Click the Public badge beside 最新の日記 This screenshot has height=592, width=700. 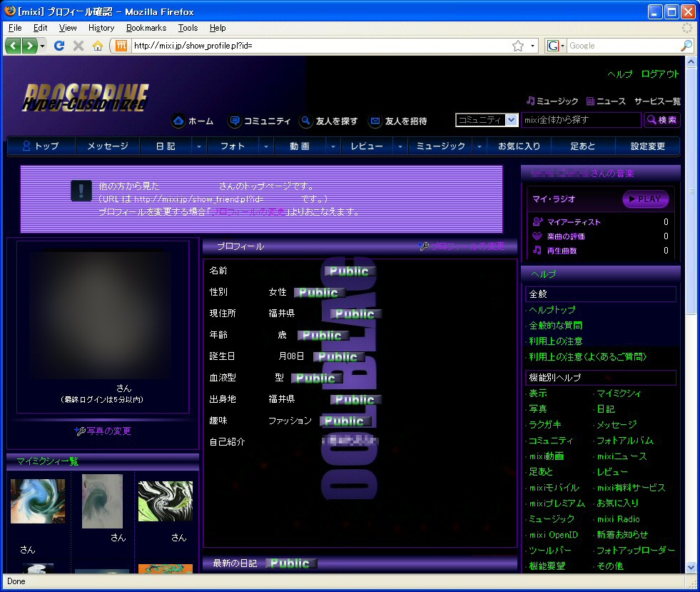coord(290,563)
